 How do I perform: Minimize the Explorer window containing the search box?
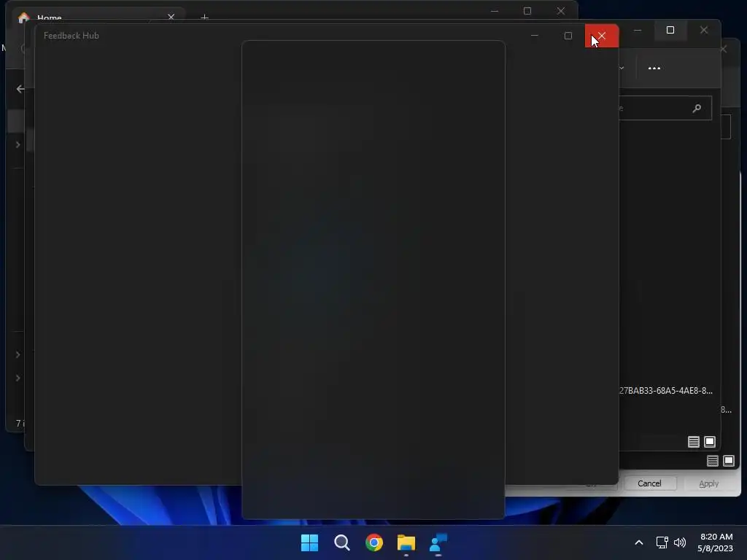638,30
